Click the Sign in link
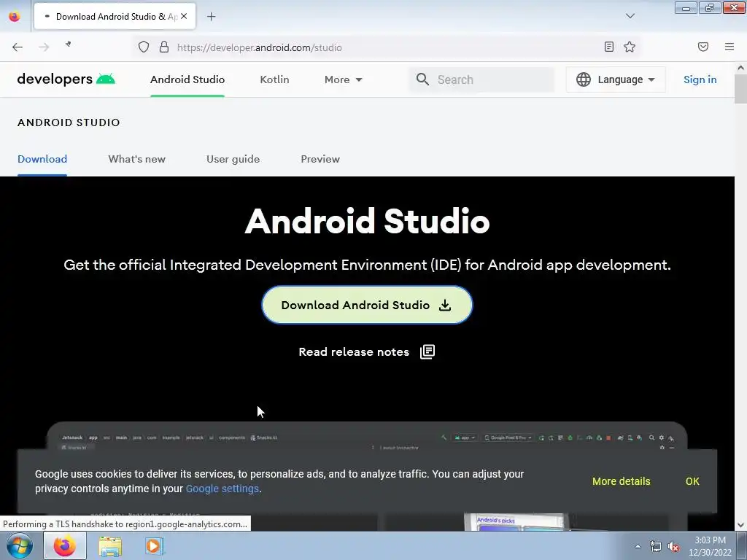The image size is (747, 560). (x=700, y=79)
